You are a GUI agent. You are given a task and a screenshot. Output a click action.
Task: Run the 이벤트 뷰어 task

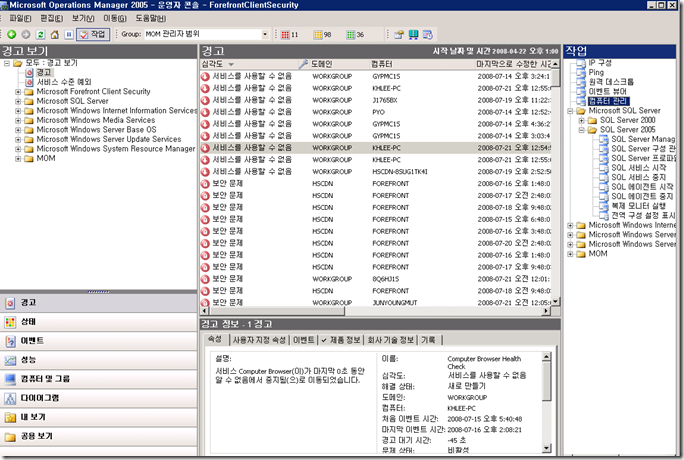point(607,92)
